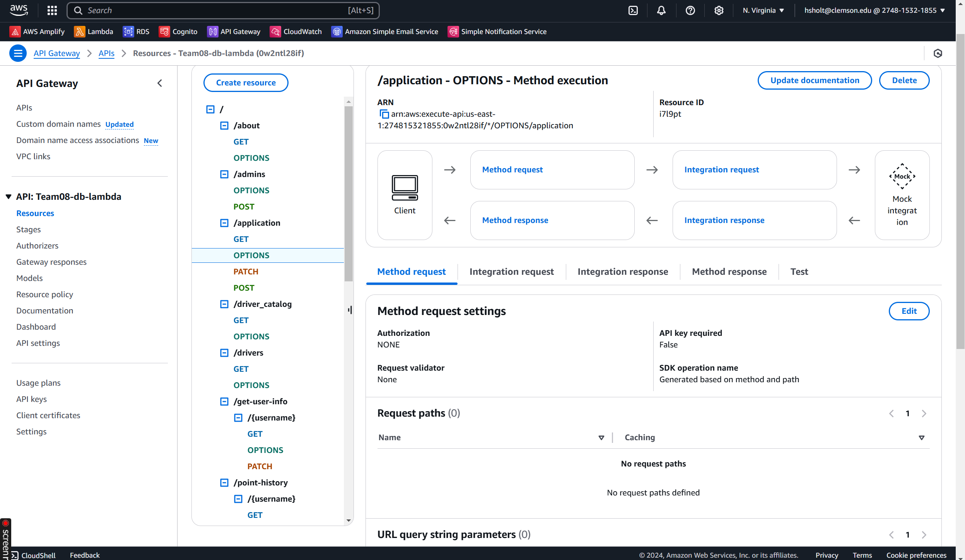The image size is (965, 560).
Task: Open the AWS home logo
Action: point(19,10)
